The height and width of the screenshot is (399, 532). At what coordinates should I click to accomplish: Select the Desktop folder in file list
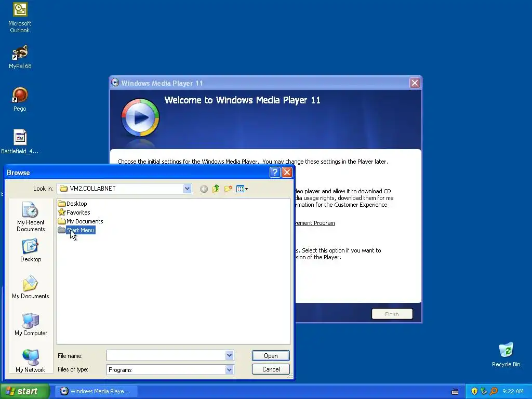point(73,204)
